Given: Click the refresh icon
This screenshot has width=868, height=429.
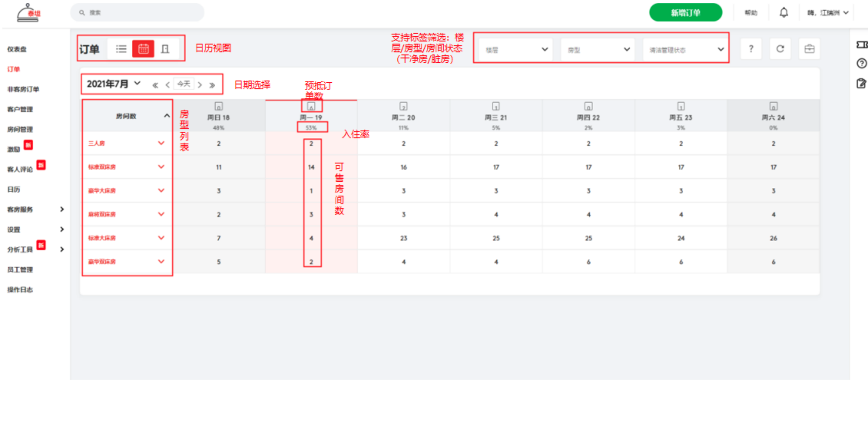Looking at the screenshot, I should (780, 49).
